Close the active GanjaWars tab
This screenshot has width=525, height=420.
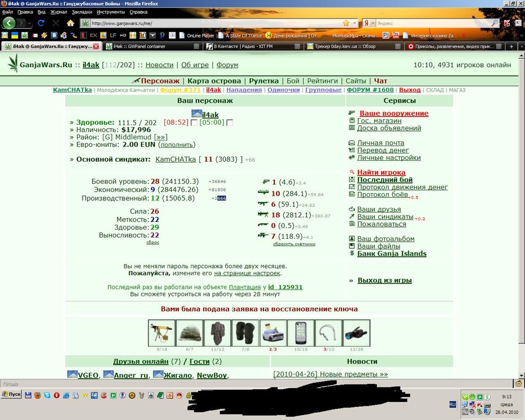tap(96, 46)
